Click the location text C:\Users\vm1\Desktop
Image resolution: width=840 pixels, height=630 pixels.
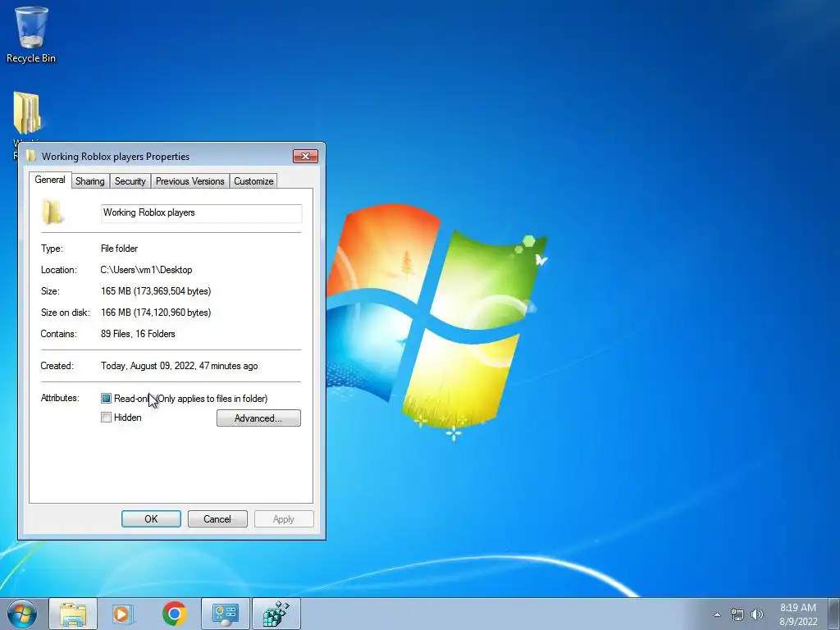point(146,270)
